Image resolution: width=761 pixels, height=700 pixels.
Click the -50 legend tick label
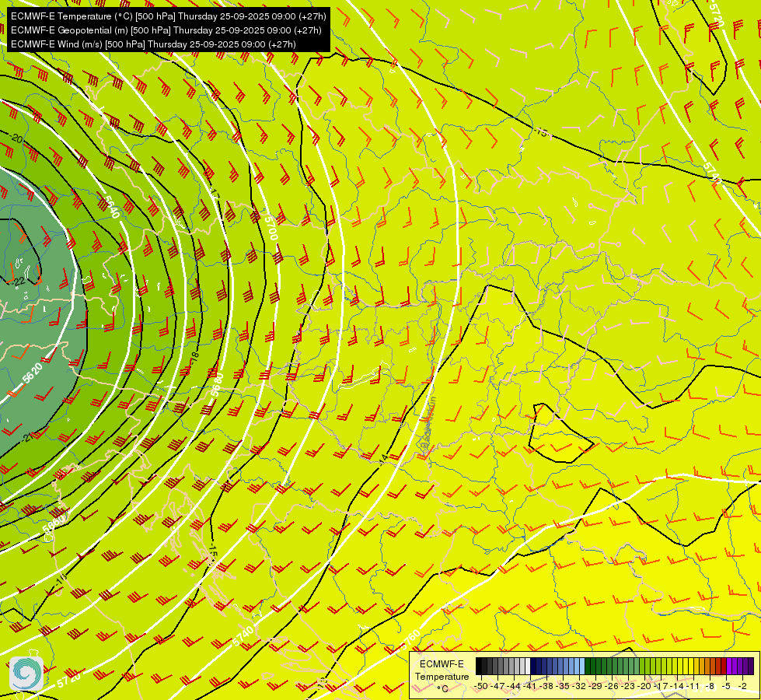[x=481, y=686]
